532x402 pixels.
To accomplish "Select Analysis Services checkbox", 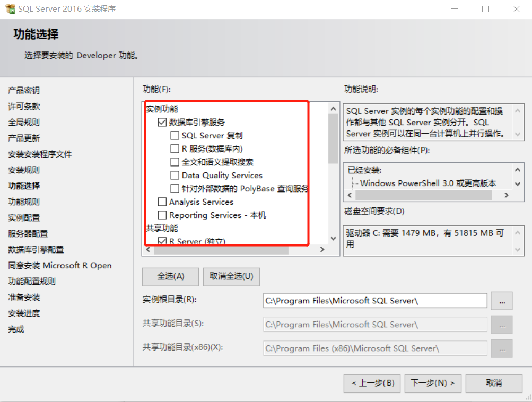I will point(162,202).
